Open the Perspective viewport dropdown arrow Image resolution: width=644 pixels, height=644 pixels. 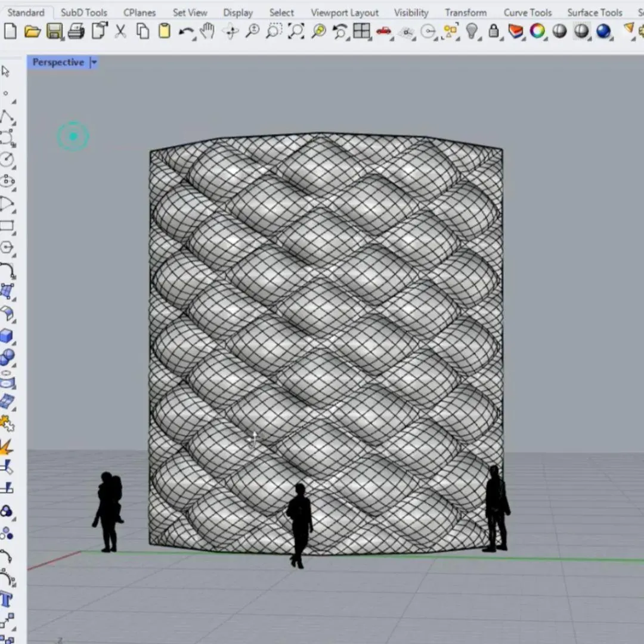click(x=94, y=63)
